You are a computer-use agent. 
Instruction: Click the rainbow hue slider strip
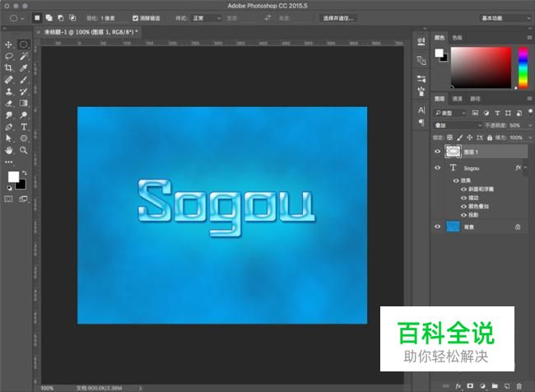click(x=523, y=68)
